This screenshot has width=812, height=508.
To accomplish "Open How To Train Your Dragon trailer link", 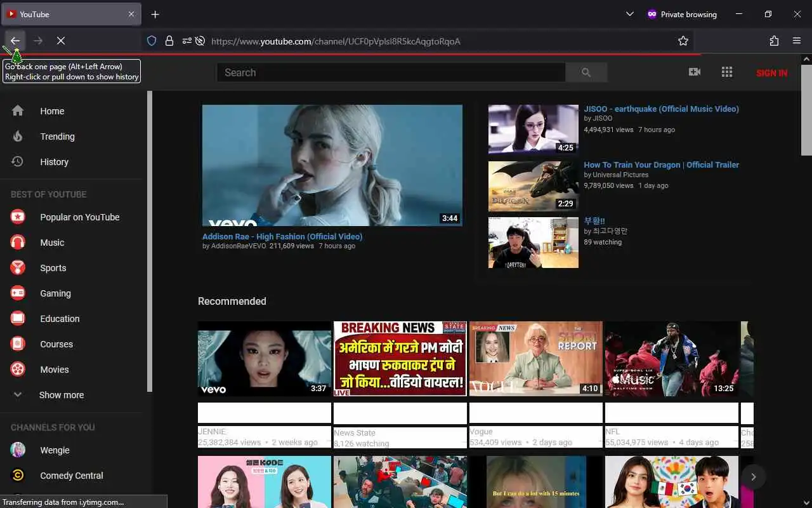I will click(x=661, y=164).
